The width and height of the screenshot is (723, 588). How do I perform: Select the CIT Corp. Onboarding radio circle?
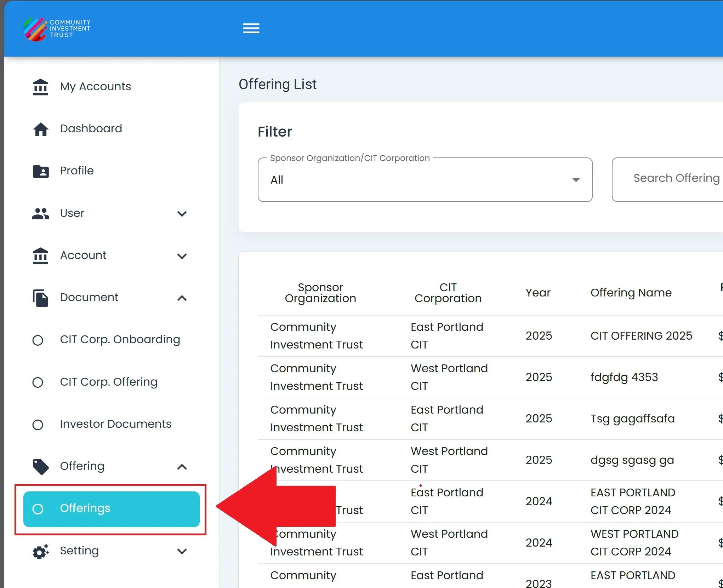(x=38, y=340)
